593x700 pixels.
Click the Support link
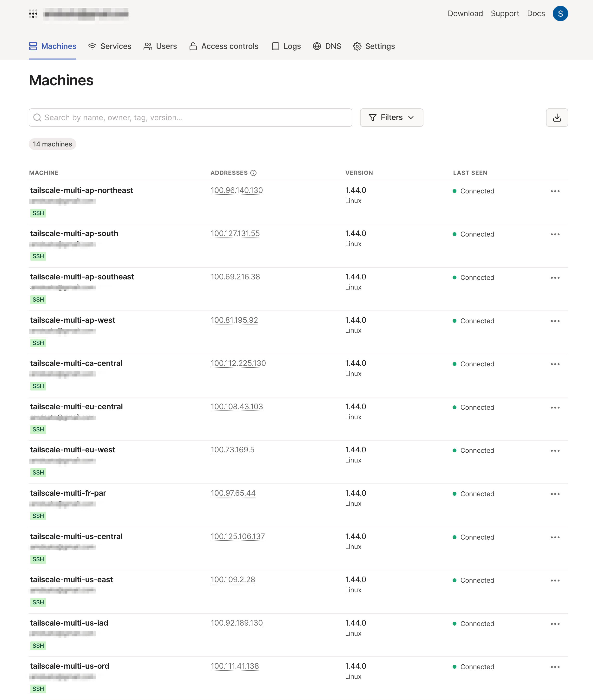[505, 14]
